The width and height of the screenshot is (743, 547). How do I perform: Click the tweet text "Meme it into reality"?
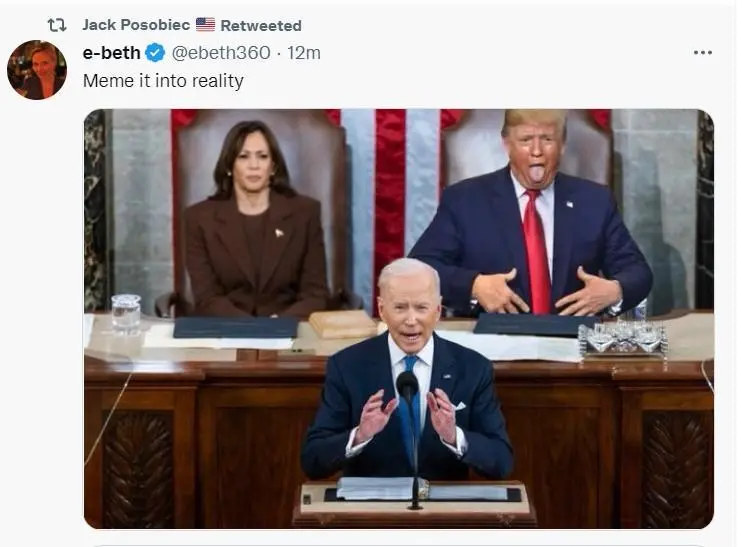[163, 81]
